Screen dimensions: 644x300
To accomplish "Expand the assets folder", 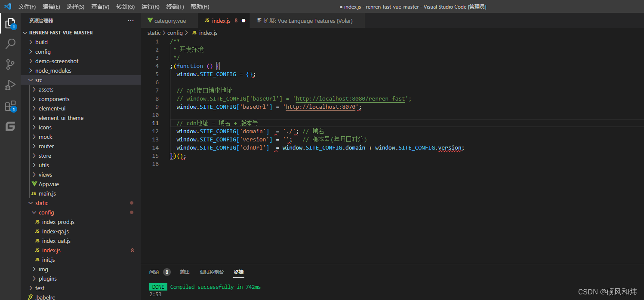I will click(x=80, y=89).
